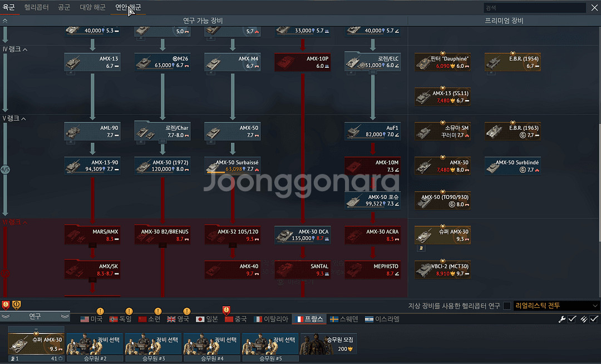Toggle the checkbox beside the ammo stripes icon

[x=594, y=319]
